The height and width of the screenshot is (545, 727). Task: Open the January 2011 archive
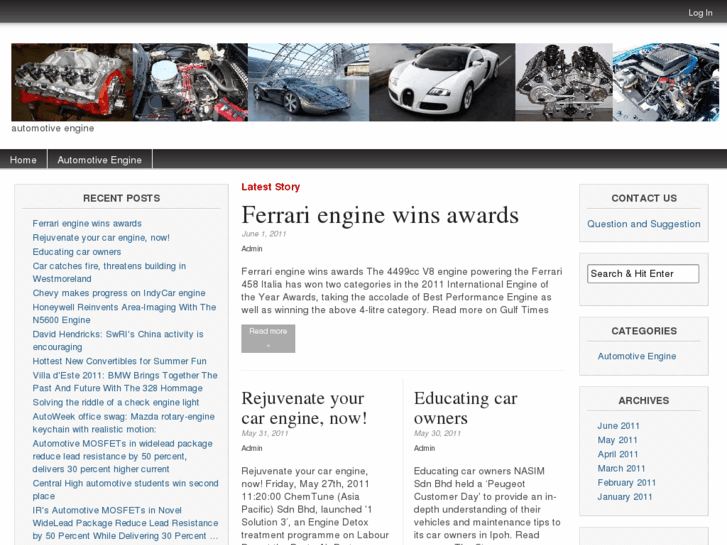[625, 497]
